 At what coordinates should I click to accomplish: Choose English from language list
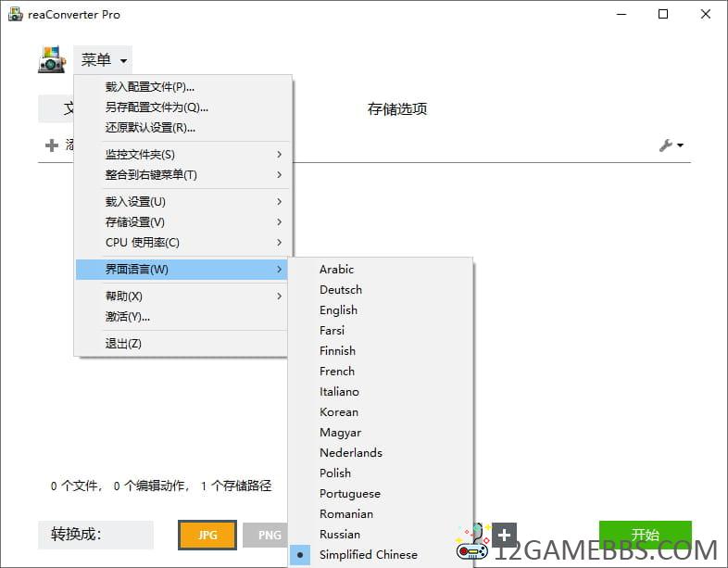[338, 310]
